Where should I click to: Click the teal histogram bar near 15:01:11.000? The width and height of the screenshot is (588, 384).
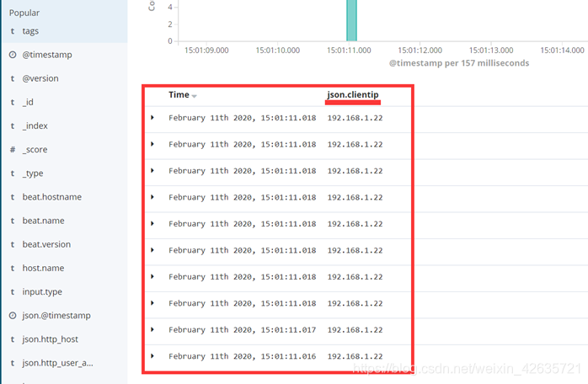pos(352,20)
